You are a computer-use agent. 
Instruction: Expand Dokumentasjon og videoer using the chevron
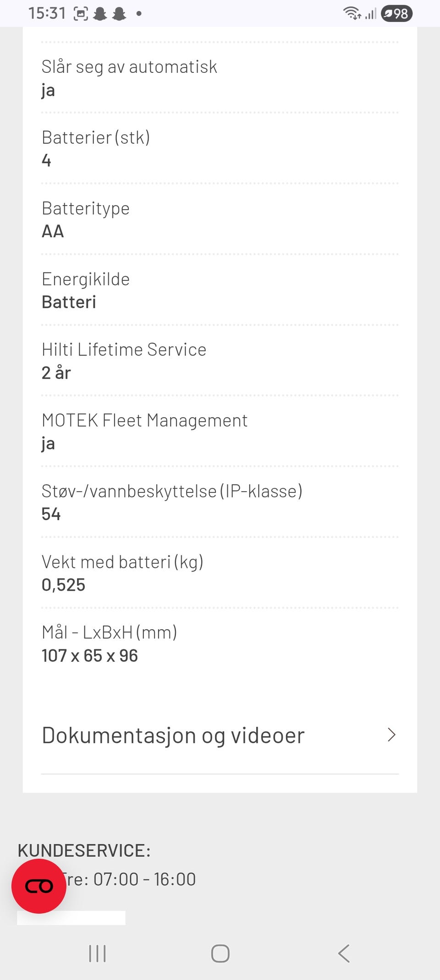pyautogui.click(x=391, y=735)
